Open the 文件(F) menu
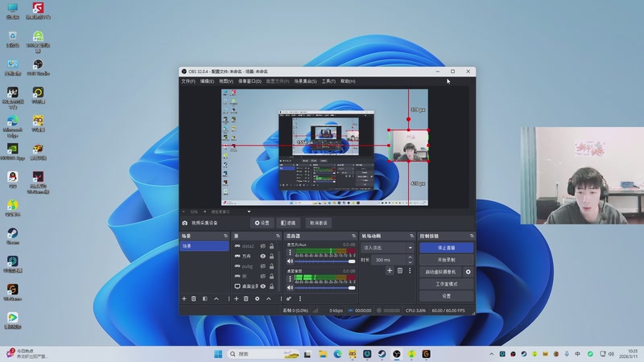The image size is (644, 362). click(x=188, y=81)
